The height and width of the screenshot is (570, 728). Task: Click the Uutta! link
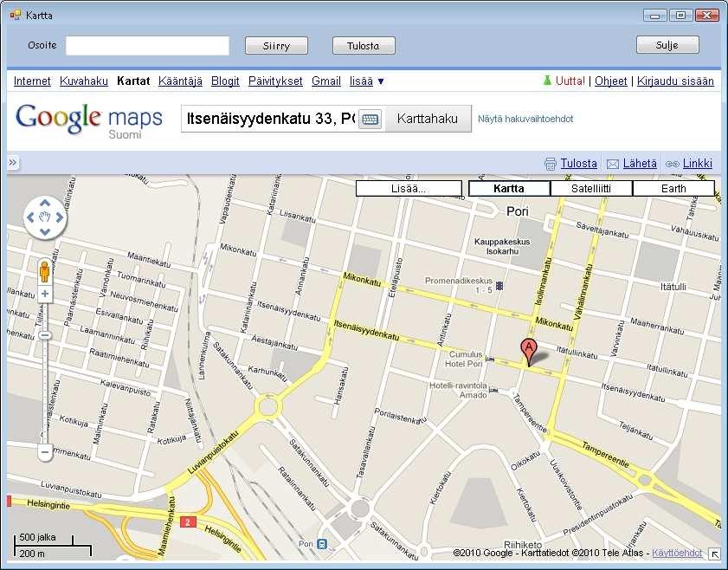pos(570,81)
